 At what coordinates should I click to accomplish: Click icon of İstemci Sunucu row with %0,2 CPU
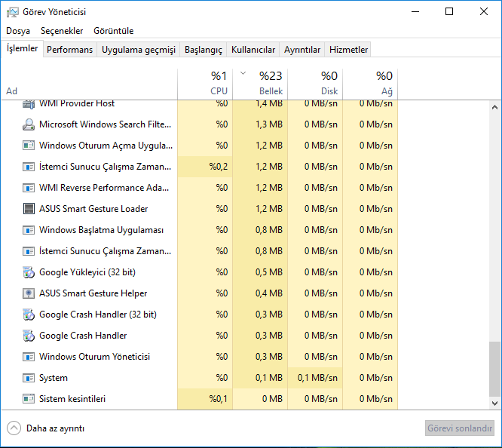29,167
